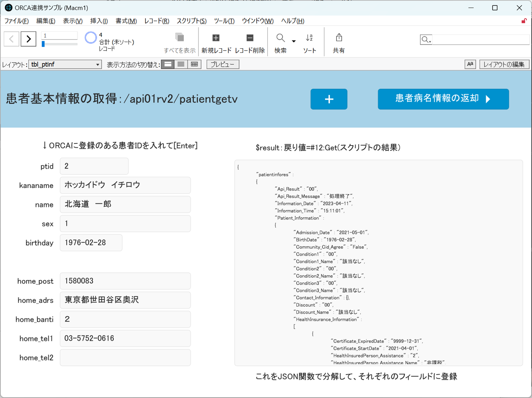Click the プレビュー button
532x398 pixels.
pos(223,64)
